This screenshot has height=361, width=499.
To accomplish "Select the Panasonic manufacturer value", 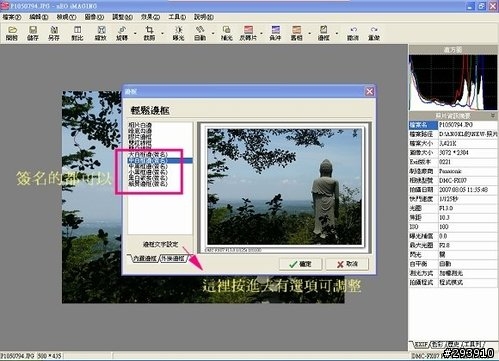I will 450,171.
